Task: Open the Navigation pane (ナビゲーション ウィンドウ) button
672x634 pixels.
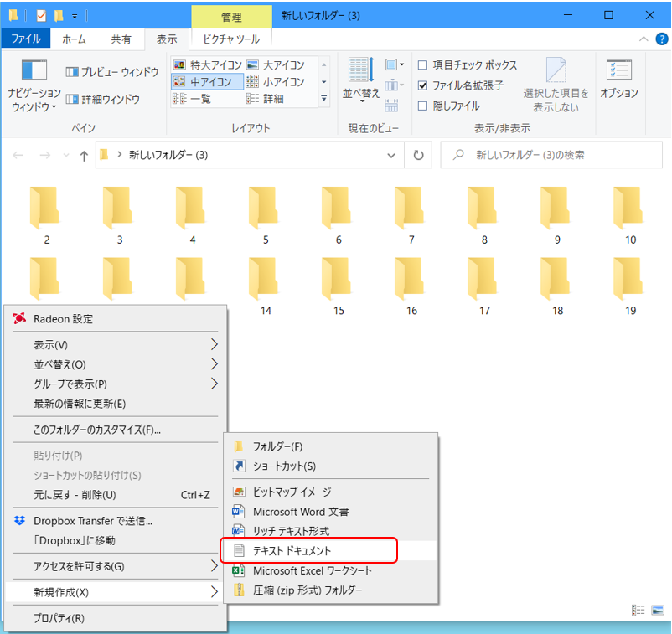Action: pyautogui.click(x=34, y=85)
